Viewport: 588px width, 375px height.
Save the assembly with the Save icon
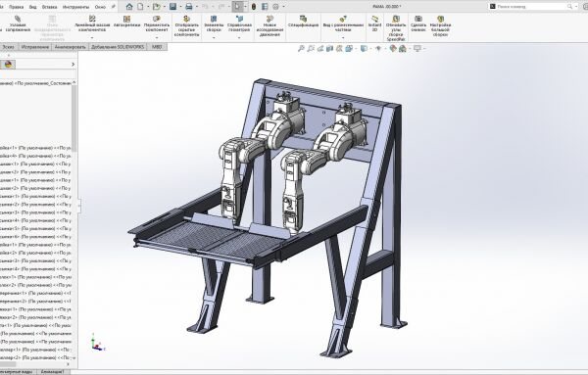point(172,7)
